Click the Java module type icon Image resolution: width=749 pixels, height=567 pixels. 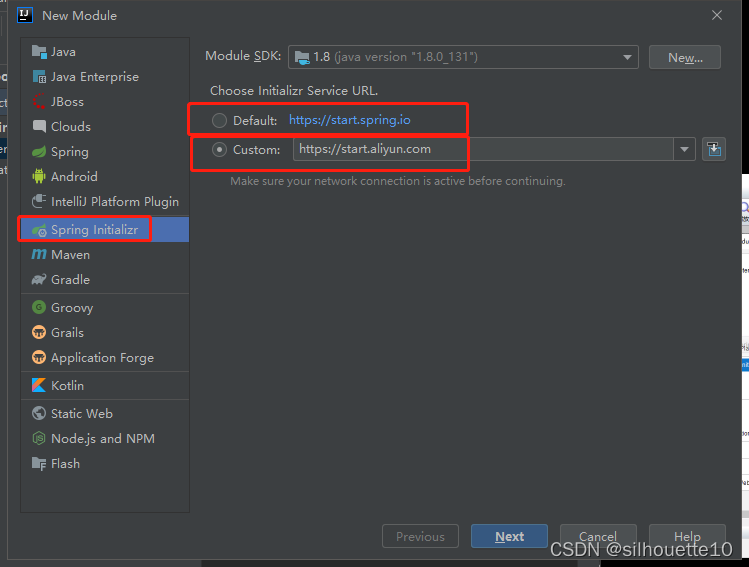[39, 51]
